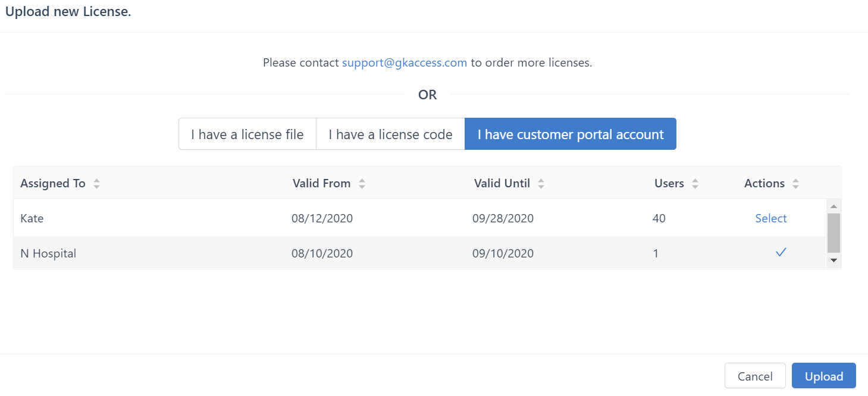Sort by Assigned To column icon
The width and height of the screenshot is (868, 396).
[96, 184]
